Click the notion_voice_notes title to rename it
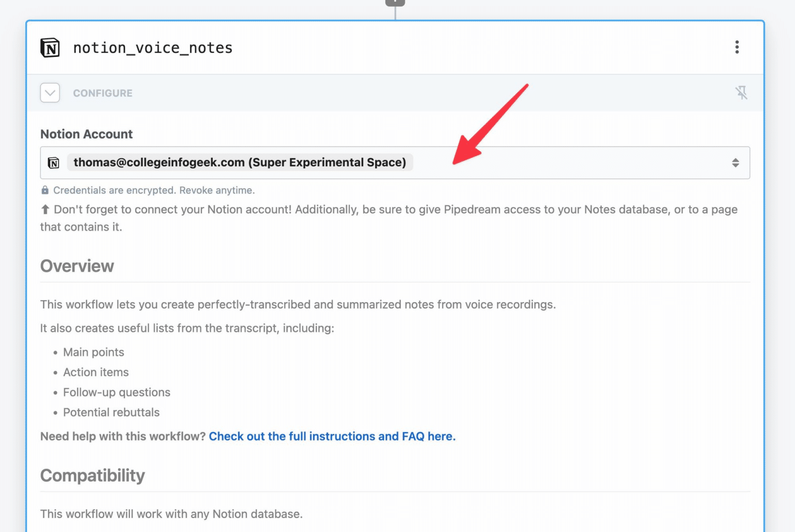The image size is (795, 532). coord(152,47)
